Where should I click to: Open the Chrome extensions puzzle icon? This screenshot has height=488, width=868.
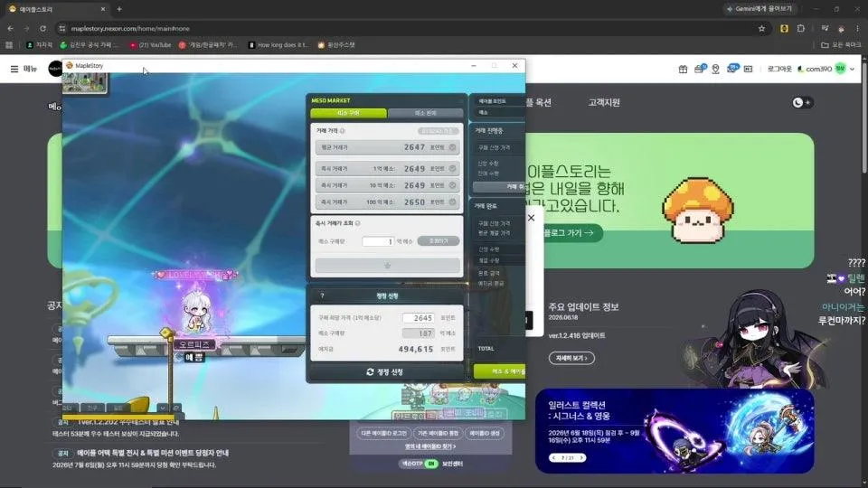click(800, 28)
